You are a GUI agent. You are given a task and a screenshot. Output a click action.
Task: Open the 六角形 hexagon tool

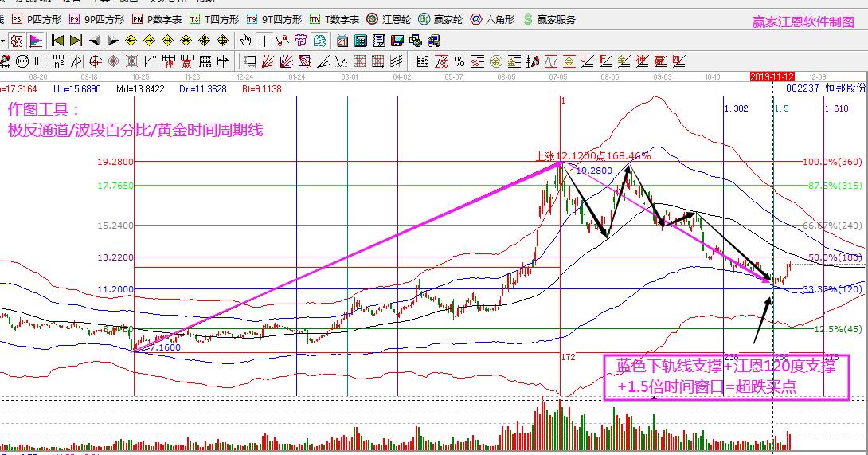point(492,19)
